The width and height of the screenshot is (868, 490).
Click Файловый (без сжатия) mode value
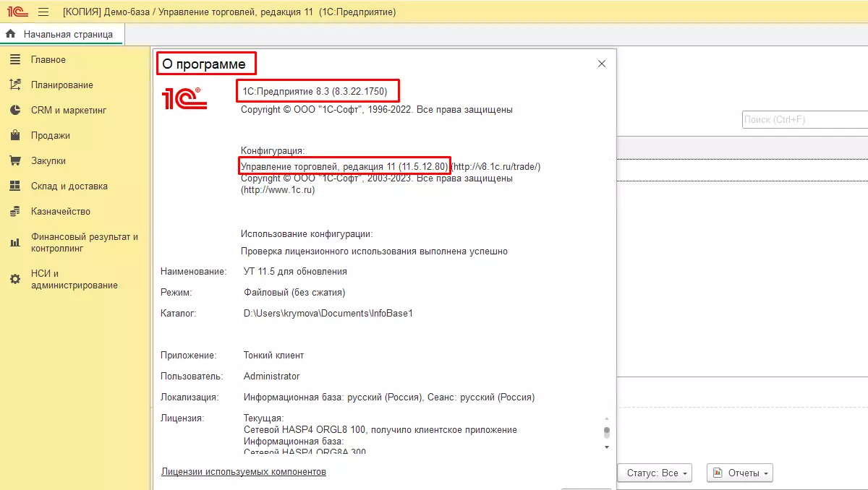pos(294,292)
